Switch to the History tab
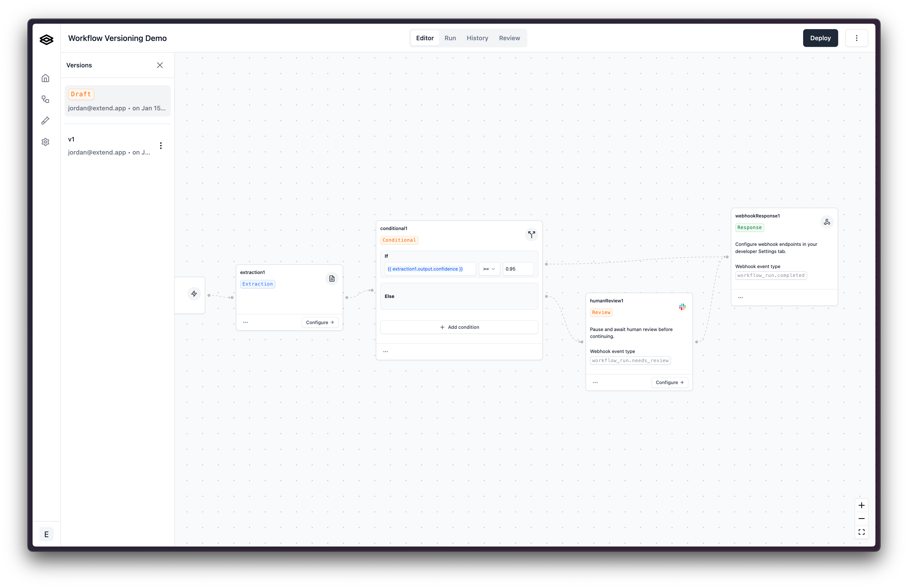The height and width of the screenshot is (588, 908). [x=477, y=38]
